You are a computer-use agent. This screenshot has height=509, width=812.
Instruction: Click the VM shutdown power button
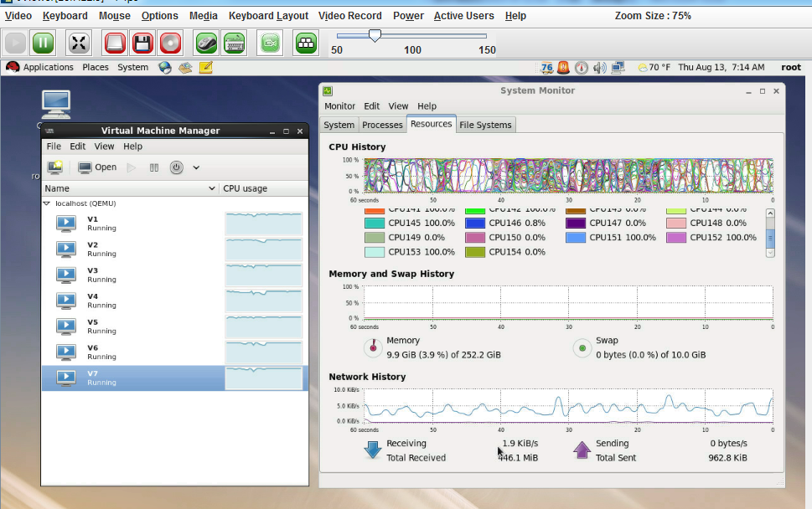click(176, 167)
